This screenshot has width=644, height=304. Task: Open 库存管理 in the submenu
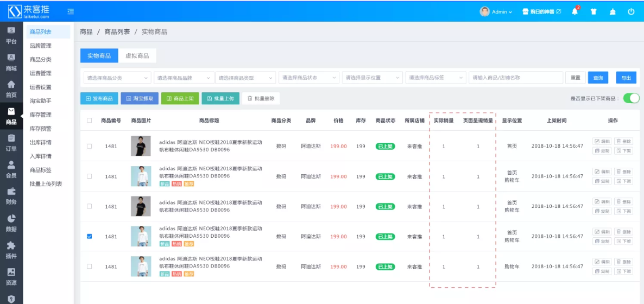pos(41,115)
